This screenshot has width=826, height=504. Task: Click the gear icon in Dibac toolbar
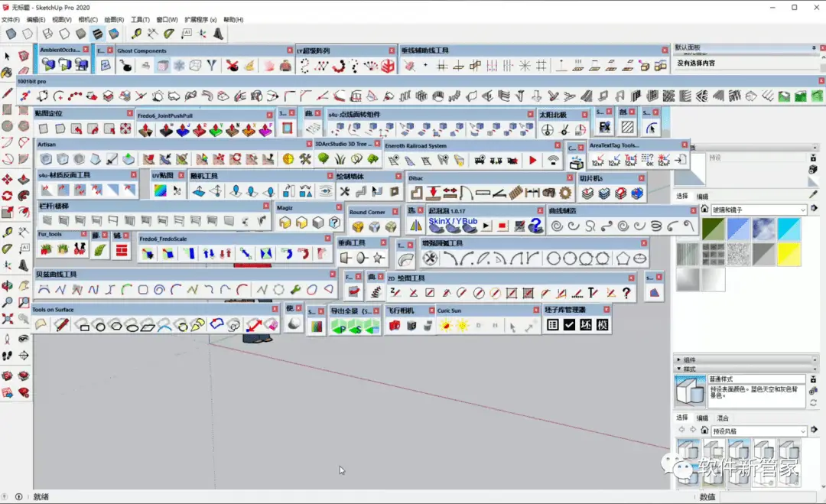point(565,193)
